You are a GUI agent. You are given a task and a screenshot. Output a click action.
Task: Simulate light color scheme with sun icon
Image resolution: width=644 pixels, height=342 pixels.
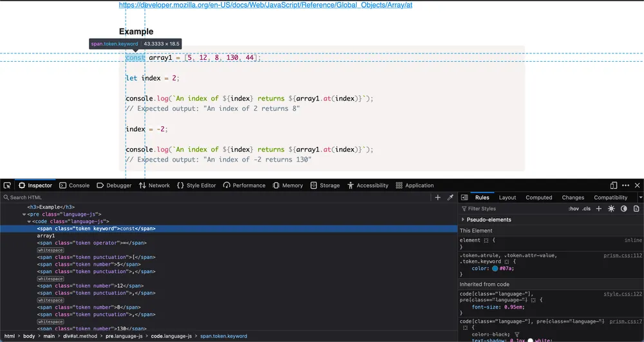[611, 209]
